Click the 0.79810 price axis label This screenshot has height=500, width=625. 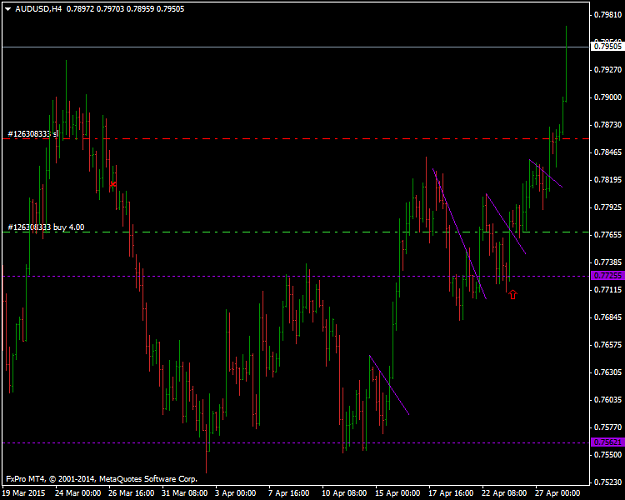[x=607, y=15]
